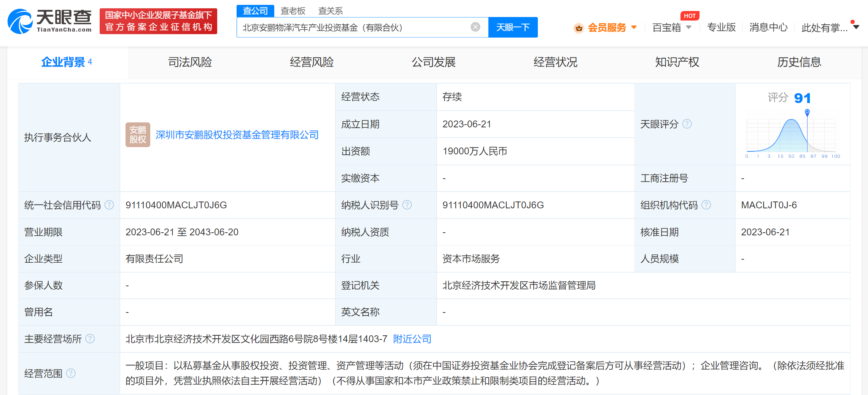This screenshot has width=868, height=395.
Task: Click taxpayer ID 91110400MACLJT0J6G value
Action: [493, 205]
